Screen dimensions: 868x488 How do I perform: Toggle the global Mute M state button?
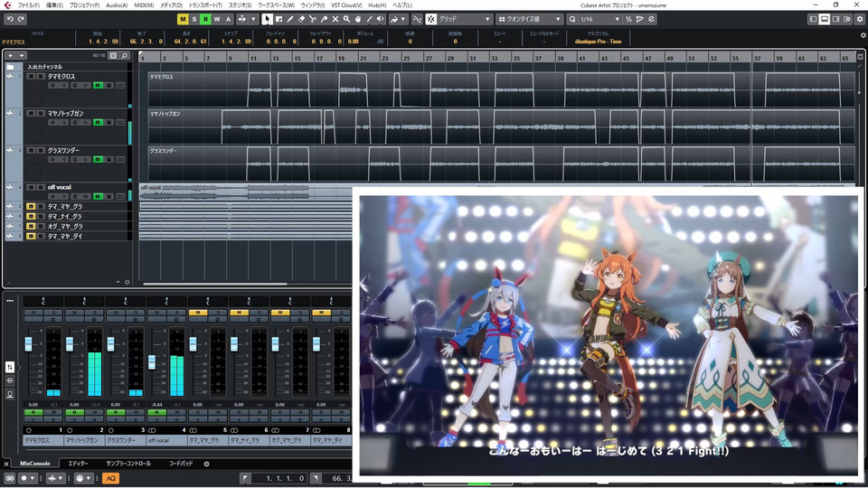[183, 19]
